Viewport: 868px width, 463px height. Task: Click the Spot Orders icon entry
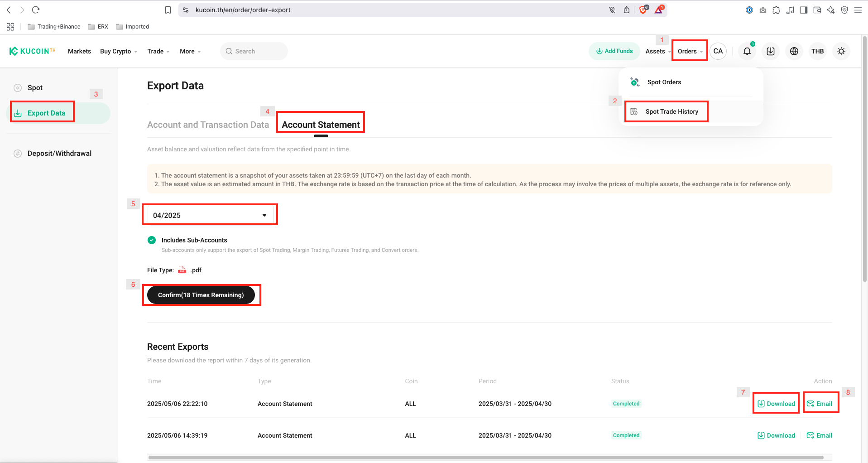tap(634, 82)
